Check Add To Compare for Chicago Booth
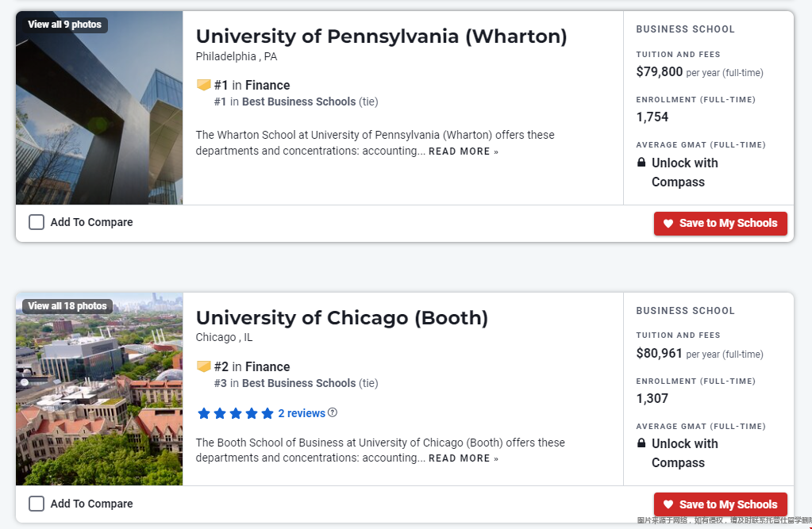The height and width of the screenshot is (529, 812). pos(37,504)
